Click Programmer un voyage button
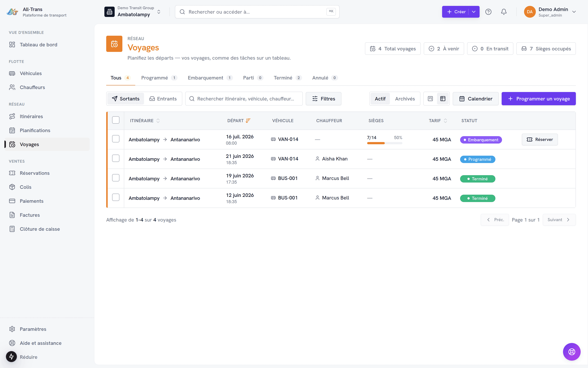This screenshot has height=368, width=588. 538,99
